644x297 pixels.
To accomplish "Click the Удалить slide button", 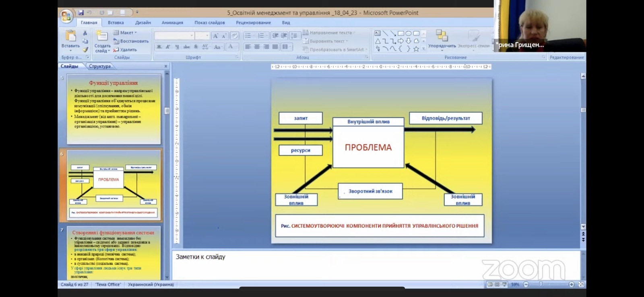I will (x=125, y=50).
